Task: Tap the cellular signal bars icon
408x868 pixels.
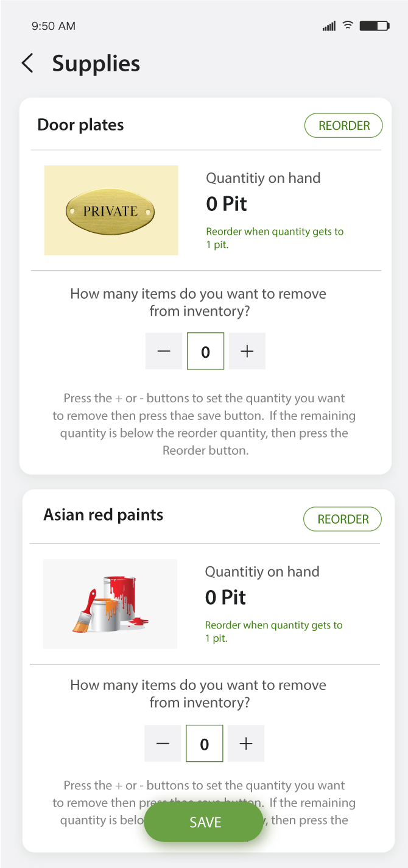Action: [329, 26]
